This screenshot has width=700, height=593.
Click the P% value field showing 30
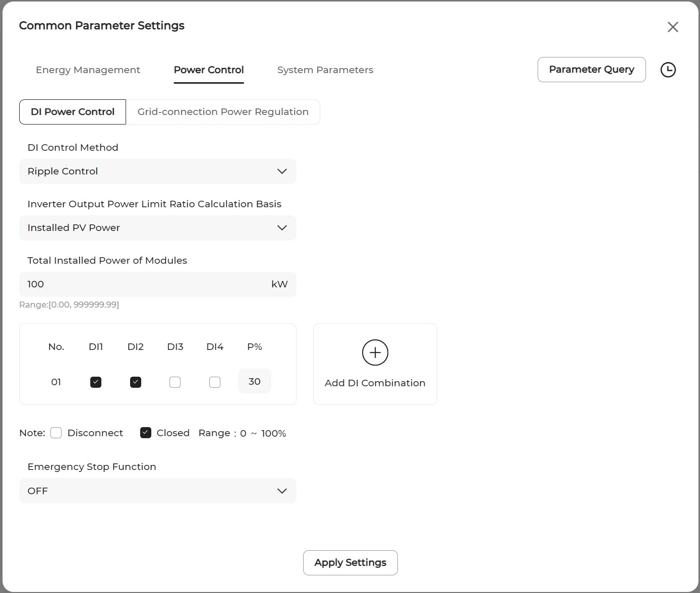pyautogui.click(x=254, y=381)
